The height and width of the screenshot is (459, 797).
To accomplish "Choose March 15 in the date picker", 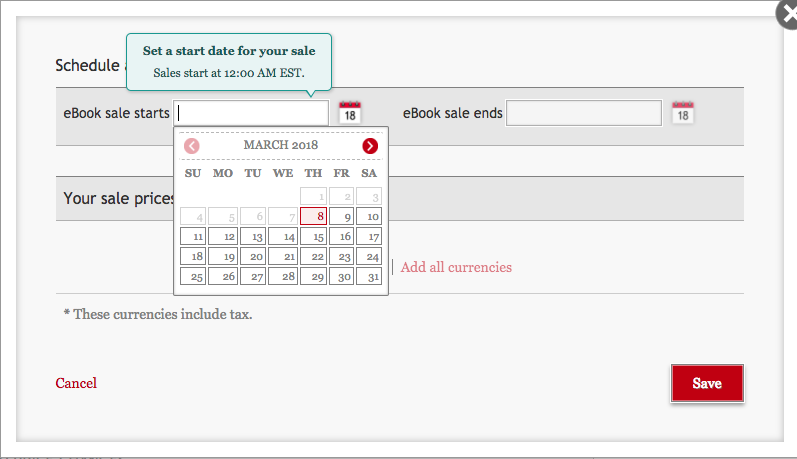I will point(314,236).
